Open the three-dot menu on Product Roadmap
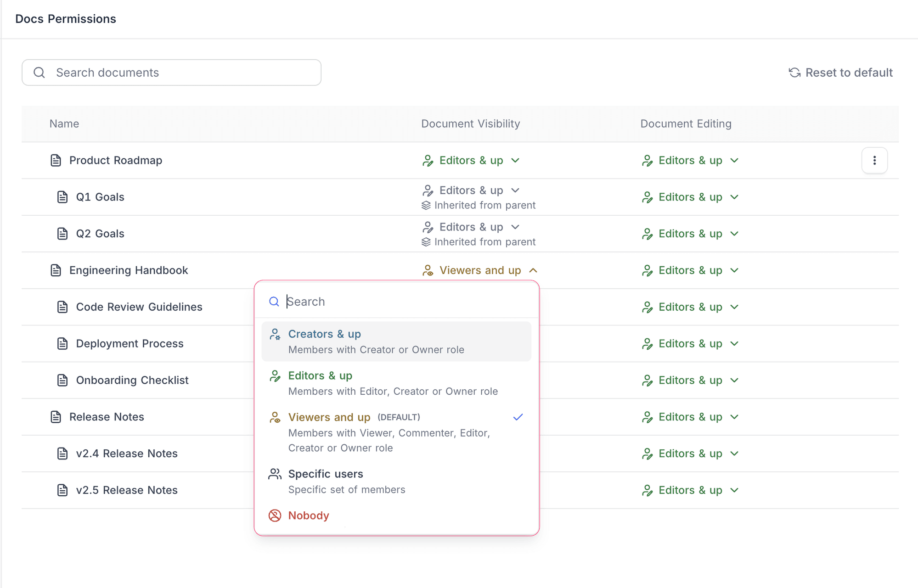The width and height of the screenshot is (918, 588). pos(874,160)
